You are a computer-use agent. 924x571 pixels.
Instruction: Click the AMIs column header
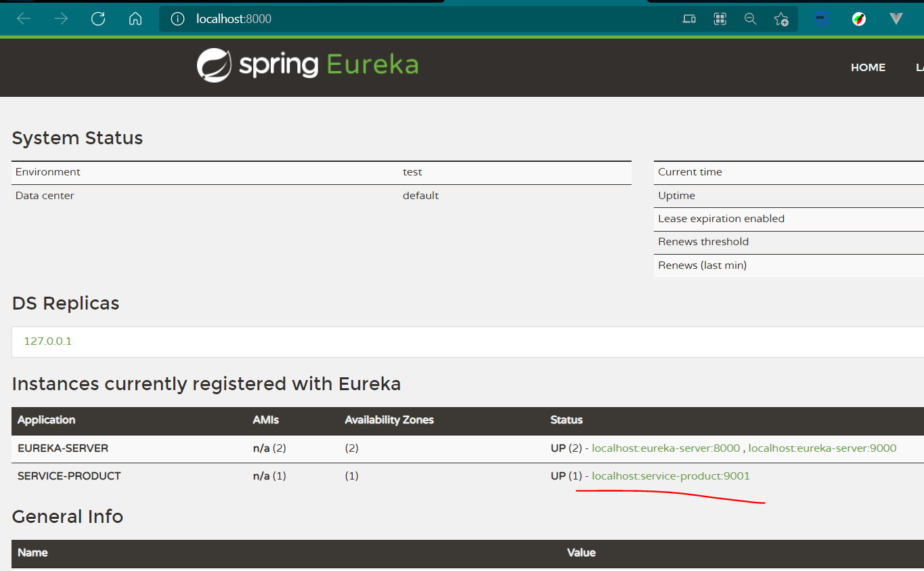265,420
